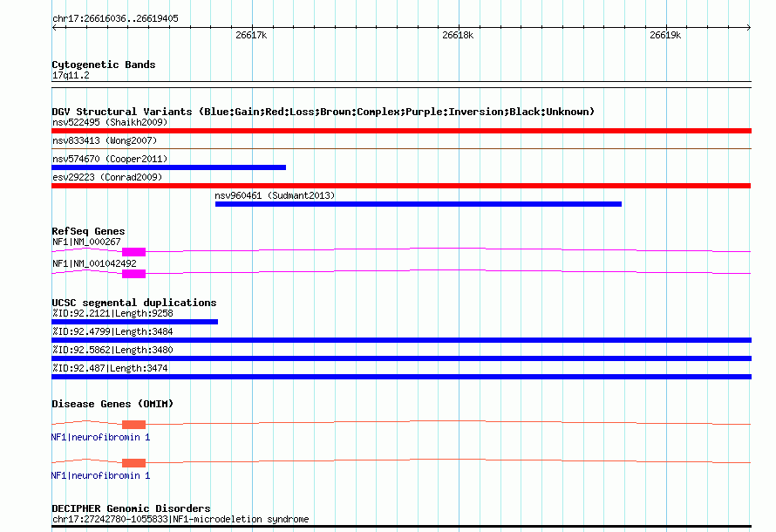Click the blue Length:3480 duplication bar
The width and height of the screenshot is (776, 532).
point(401,358)
